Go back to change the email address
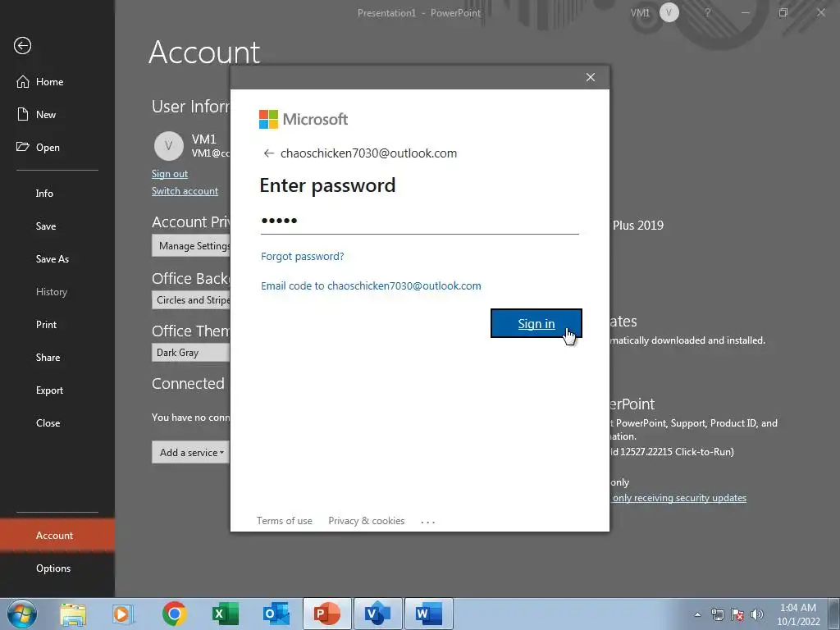The height and width of the screenshot is (630, 840). (269, 153)
